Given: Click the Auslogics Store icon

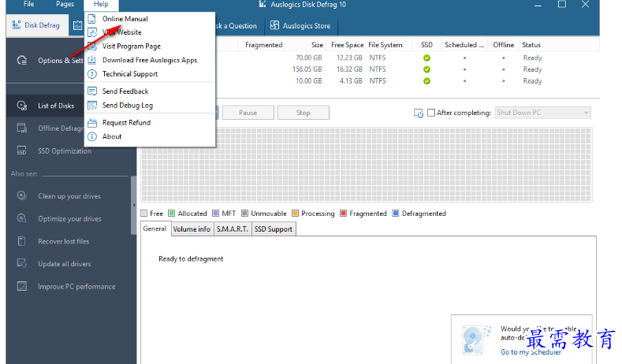Looking at the screenshot, I should (x=274, y=25).
